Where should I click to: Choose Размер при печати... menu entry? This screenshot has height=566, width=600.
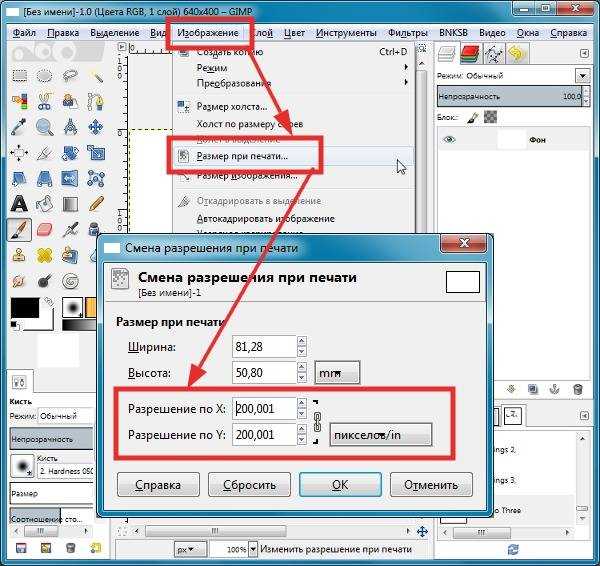click(294, 156)
